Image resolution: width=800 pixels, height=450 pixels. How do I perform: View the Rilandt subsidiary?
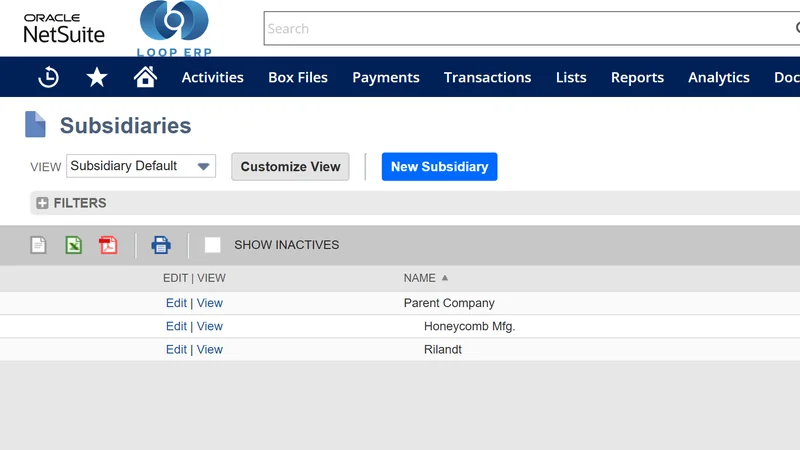click(210, 349)
